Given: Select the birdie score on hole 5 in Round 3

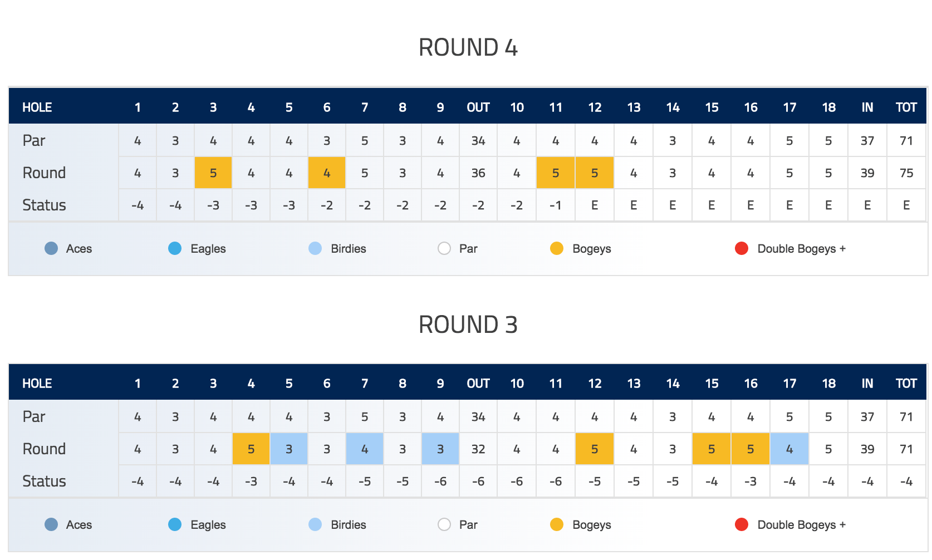Looking at the screenshot, I should pos(289,449).
